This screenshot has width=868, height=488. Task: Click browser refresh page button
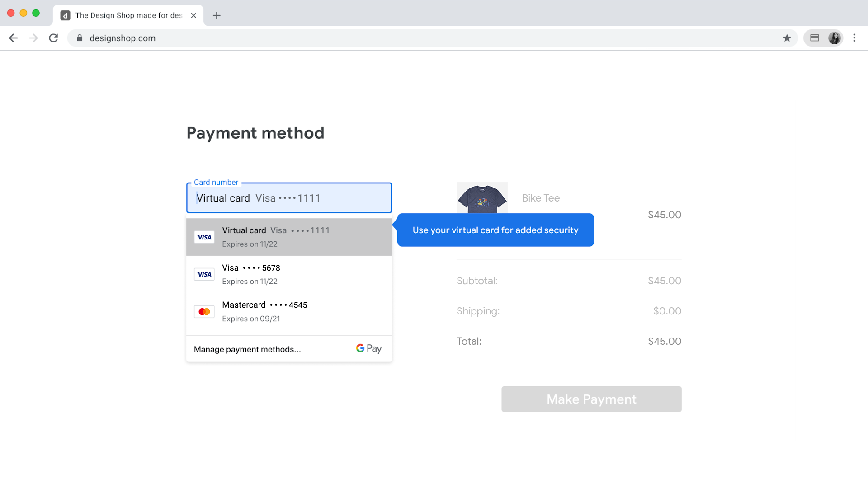[54, 38]
